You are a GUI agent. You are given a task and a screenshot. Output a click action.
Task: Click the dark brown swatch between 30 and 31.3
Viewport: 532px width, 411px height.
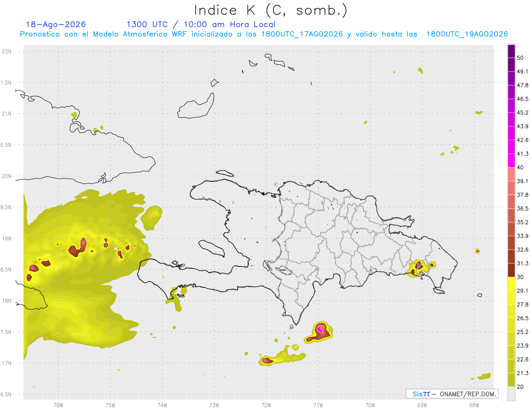[511, 270]
